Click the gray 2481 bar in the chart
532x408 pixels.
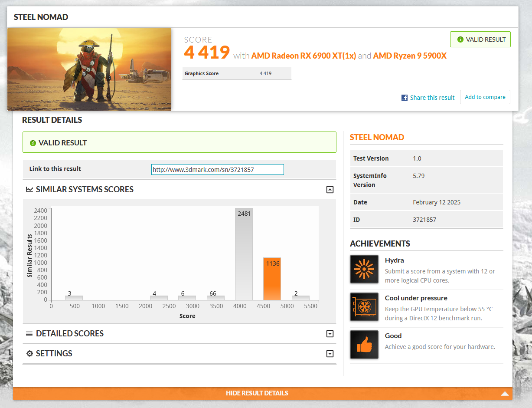tap(244, 254)
